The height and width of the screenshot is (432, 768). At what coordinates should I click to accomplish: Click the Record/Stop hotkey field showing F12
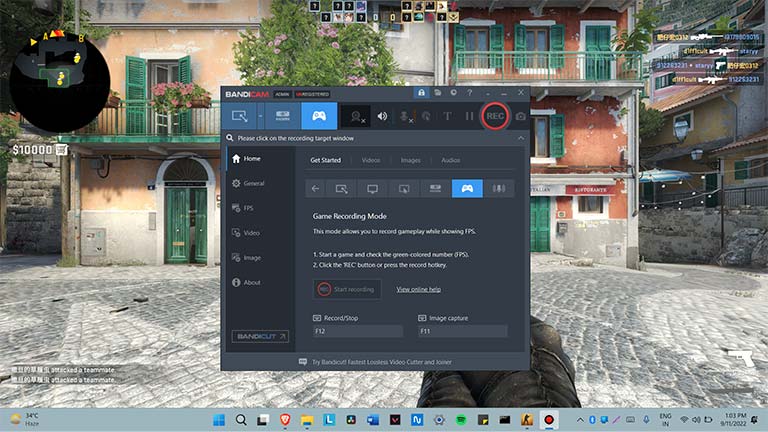coord(358,331)
